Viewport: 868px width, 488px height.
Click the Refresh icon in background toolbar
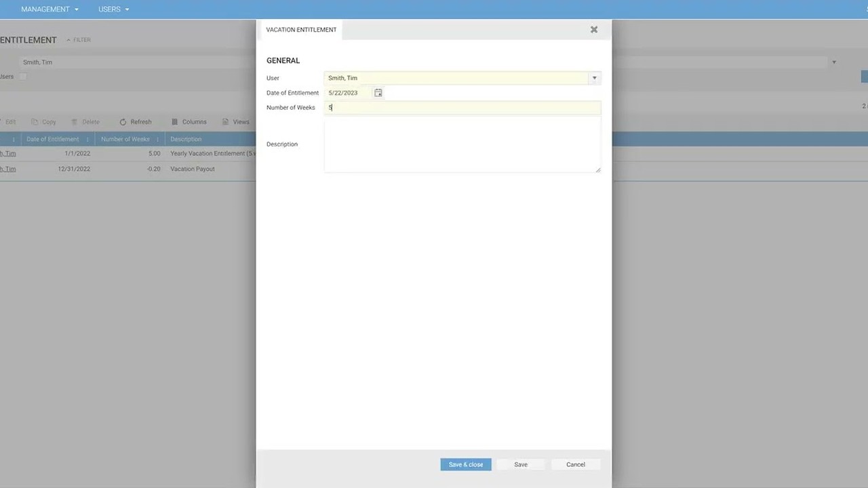pyautogui.click(x=123, y=122)
